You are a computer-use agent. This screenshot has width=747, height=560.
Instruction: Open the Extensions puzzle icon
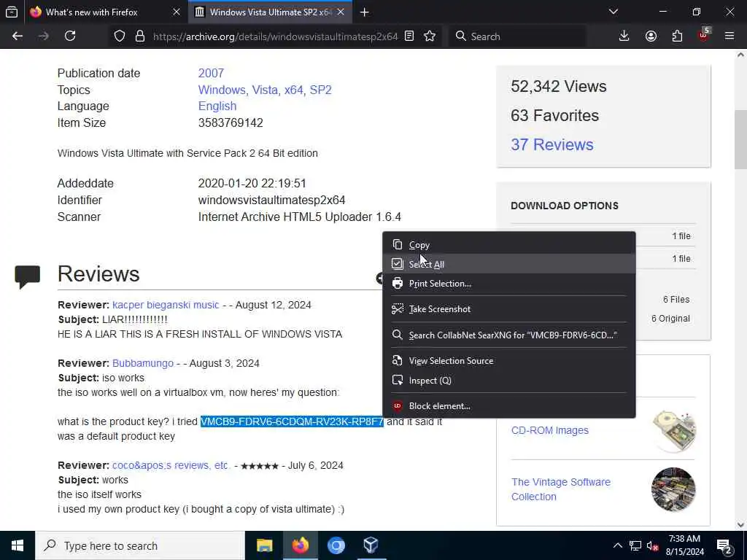(677, 36)
